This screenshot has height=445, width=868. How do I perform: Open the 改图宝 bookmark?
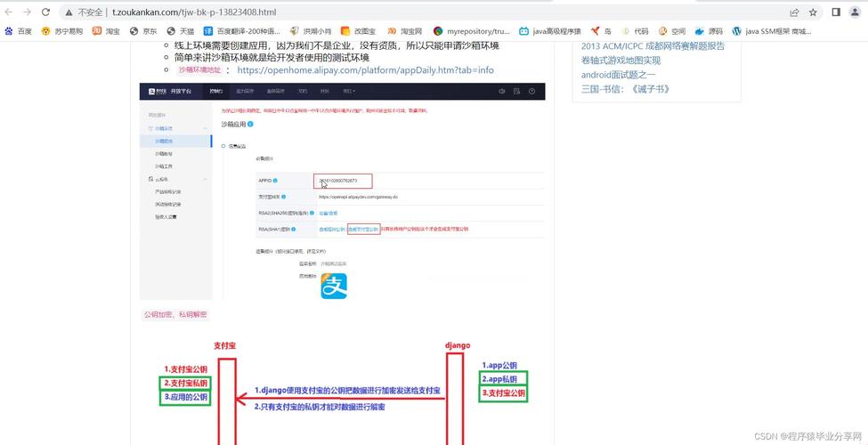click(358, 31)
